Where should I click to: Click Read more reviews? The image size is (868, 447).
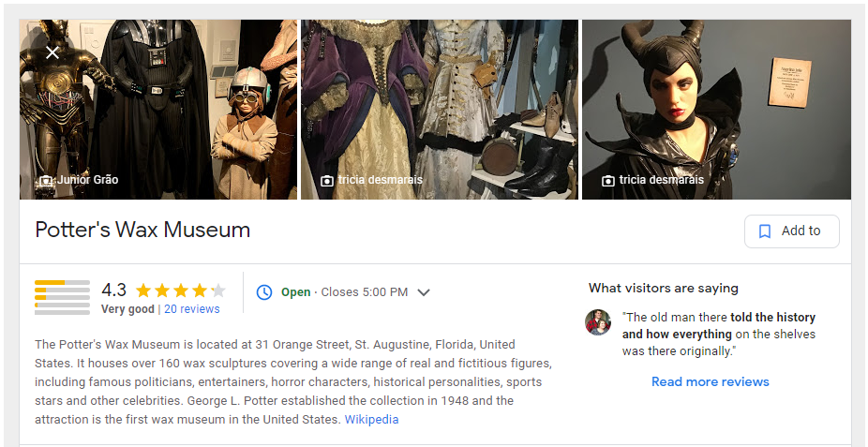point(711,381)
